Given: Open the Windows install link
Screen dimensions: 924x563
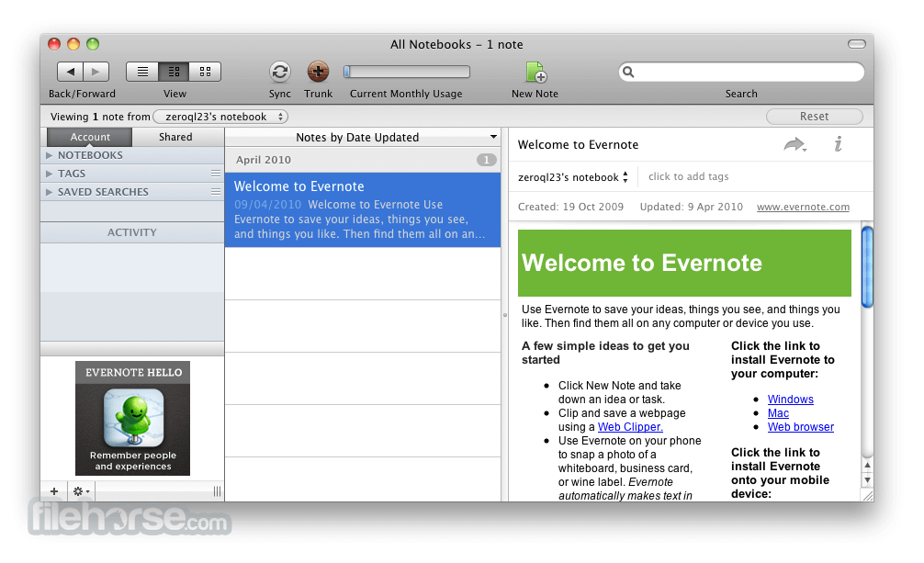Looking at the screenshot, I should [x=790, y=400].
